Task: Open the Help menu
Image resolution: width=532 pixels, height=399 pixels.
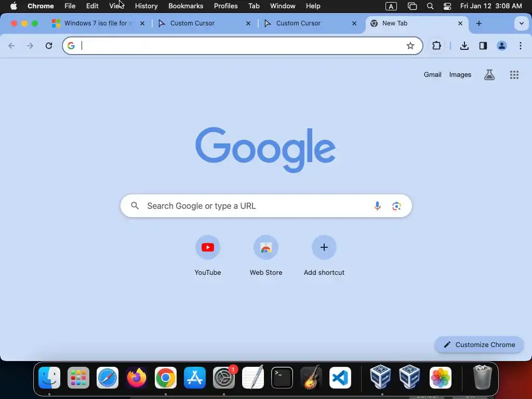Action: [x=313, y=6]
